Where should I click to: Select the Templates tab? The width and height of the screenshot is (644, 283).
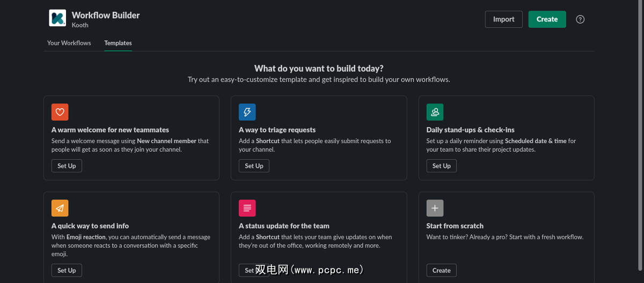pos(118,43)
